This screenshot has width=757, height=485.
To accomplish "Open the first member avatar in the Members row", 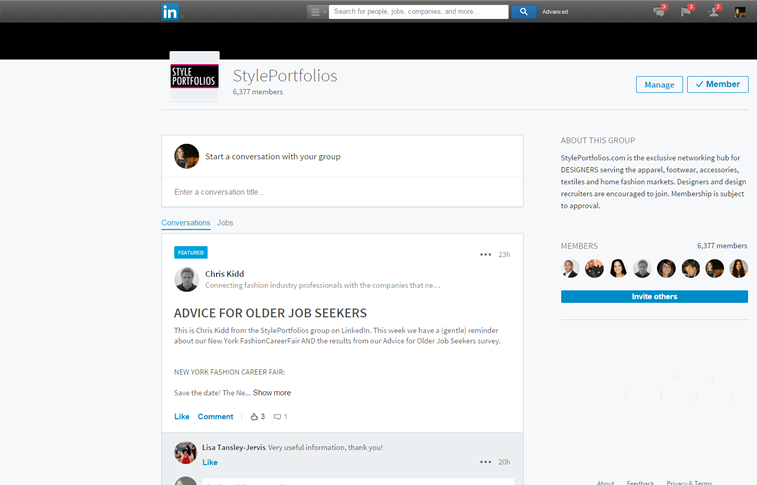I will [570, 269].
